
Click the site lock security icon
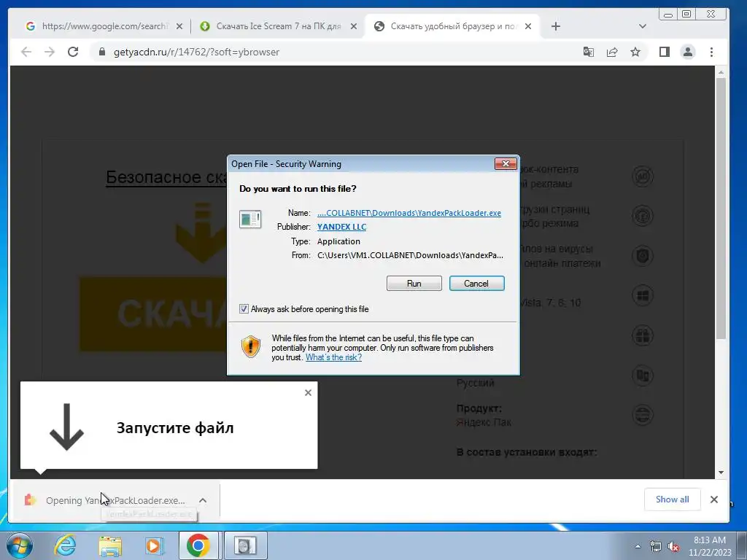[101, 52]
